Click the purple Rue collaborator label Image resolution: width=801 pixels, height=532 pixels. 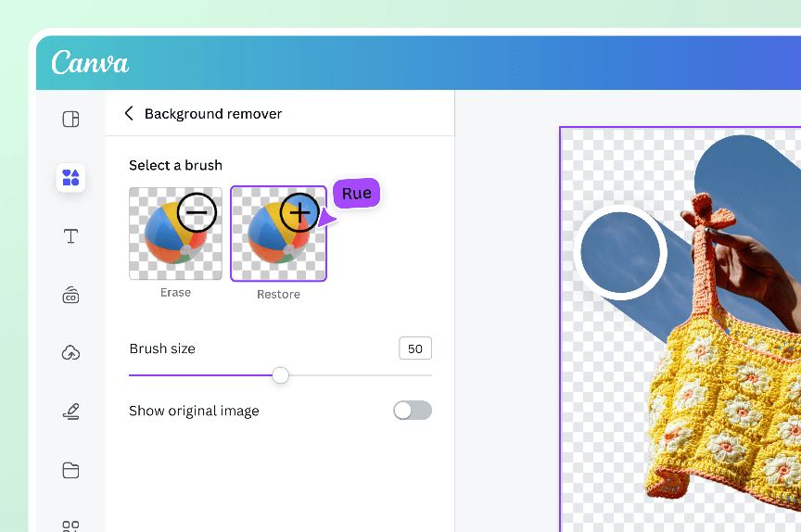coord(356,194)
